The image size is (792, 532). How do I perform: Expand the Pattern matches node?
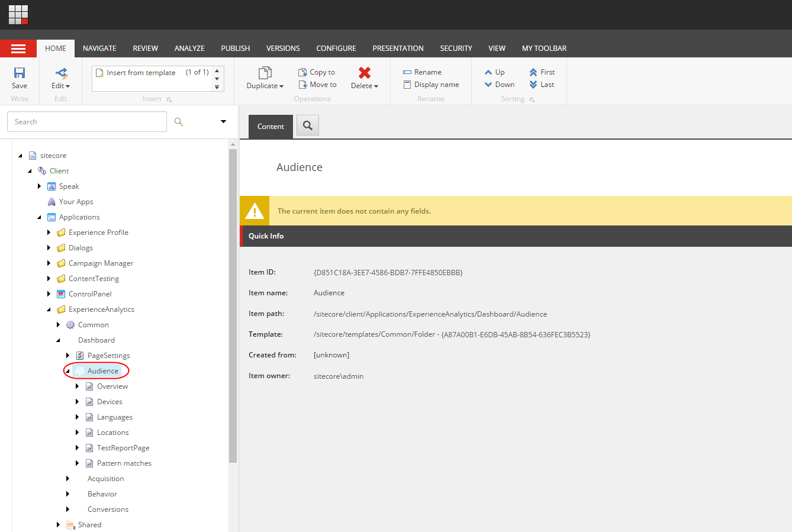pos(77,463)
